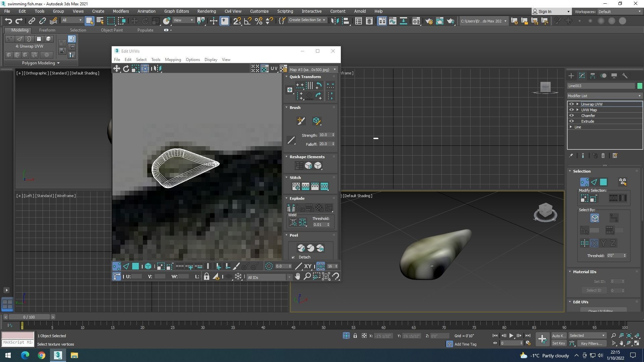Switch to the Freeform ribbon tab
Screen dimensions: 644x362
click(47, 30)
